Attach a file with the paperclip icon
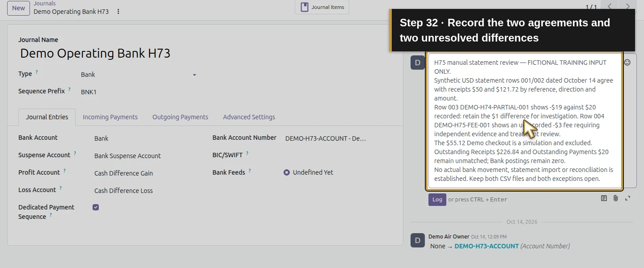Screen dimensions: 644x268 click(616, 198)
